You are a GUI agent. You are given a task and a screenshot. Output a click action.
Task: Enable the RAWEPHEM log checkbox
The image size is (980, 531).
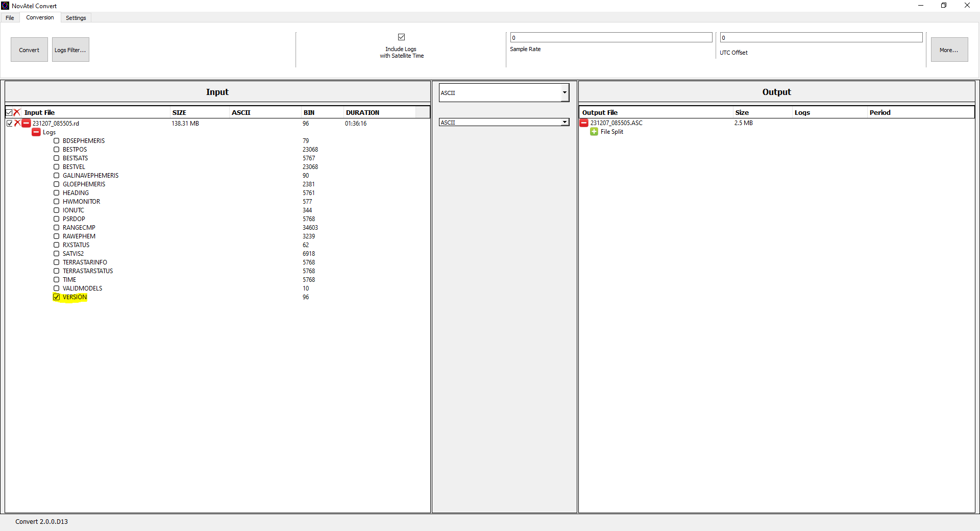pos(57,236)
